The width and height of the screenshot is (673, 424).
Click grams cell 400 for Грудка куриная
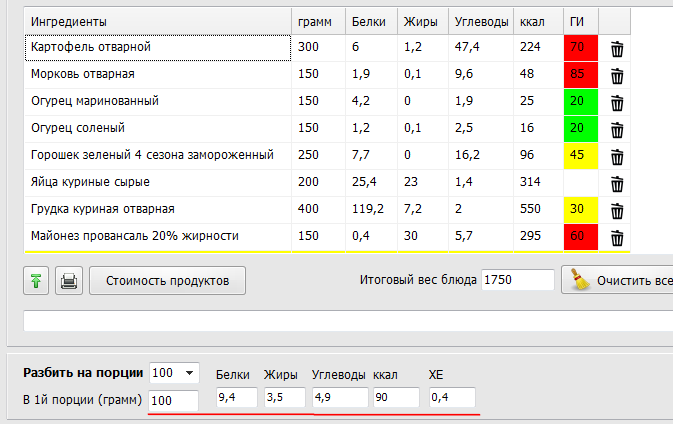pyautogui.click(x=318, y=210)
